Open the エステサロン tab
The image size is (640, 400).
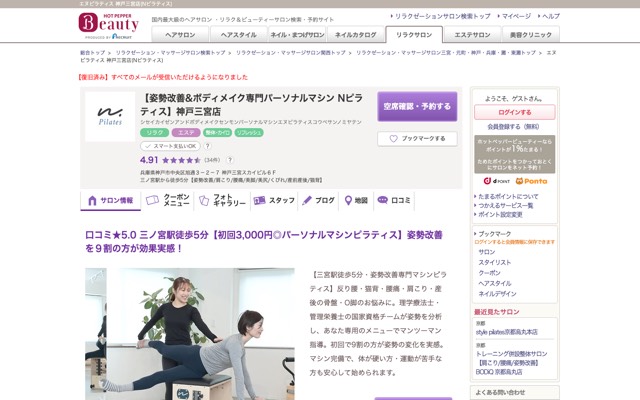472,35
